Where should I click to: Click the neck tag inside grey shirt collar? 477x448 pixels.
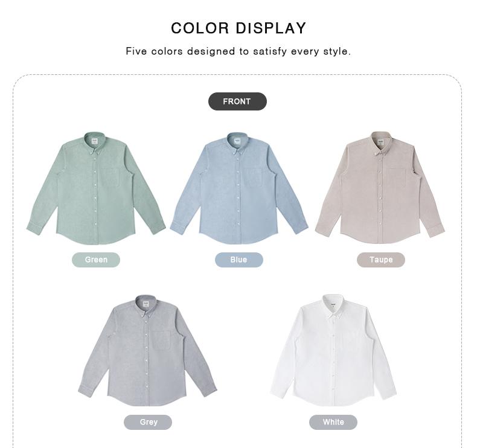point(146,304)
